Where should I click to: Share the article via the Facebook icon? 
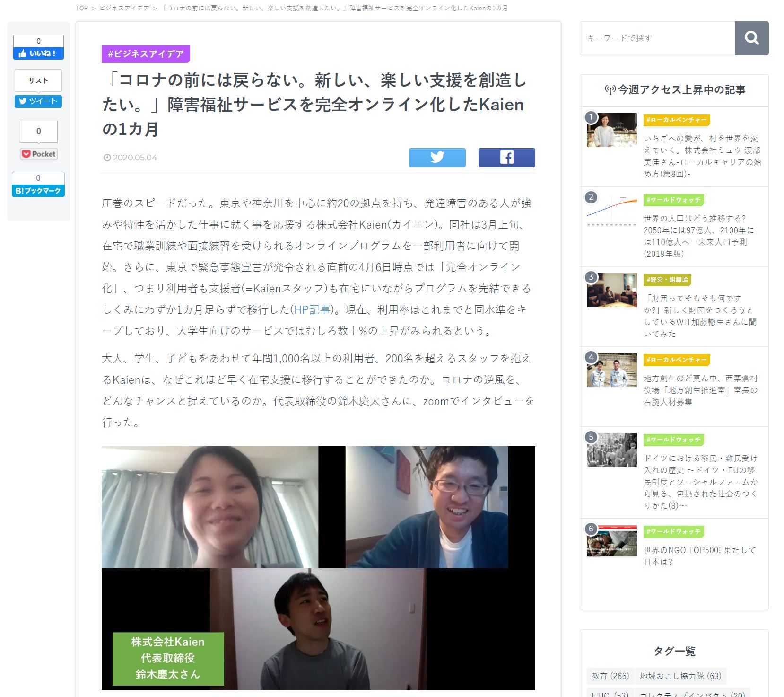[506, 158]
